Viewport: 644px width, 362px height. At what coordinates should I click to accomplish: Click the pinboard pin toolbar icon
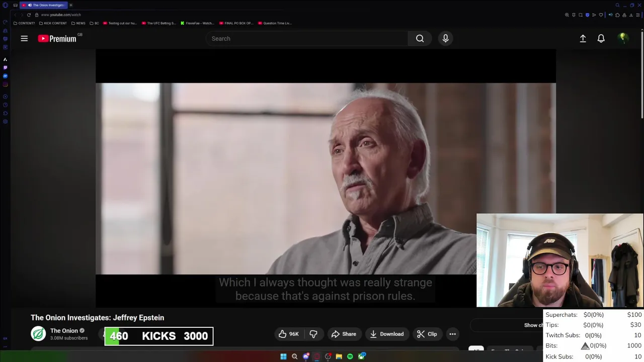[574, 15]
